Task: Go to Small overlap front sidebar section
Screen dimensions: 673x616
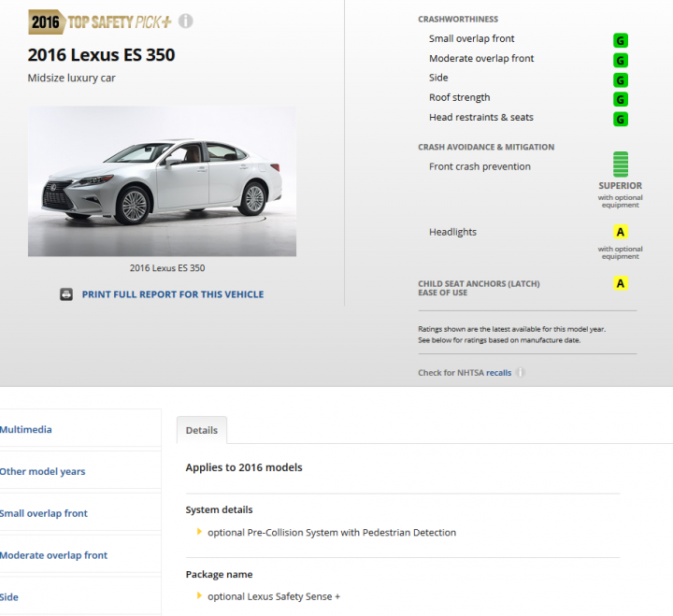Action: (x=44, y=513)
